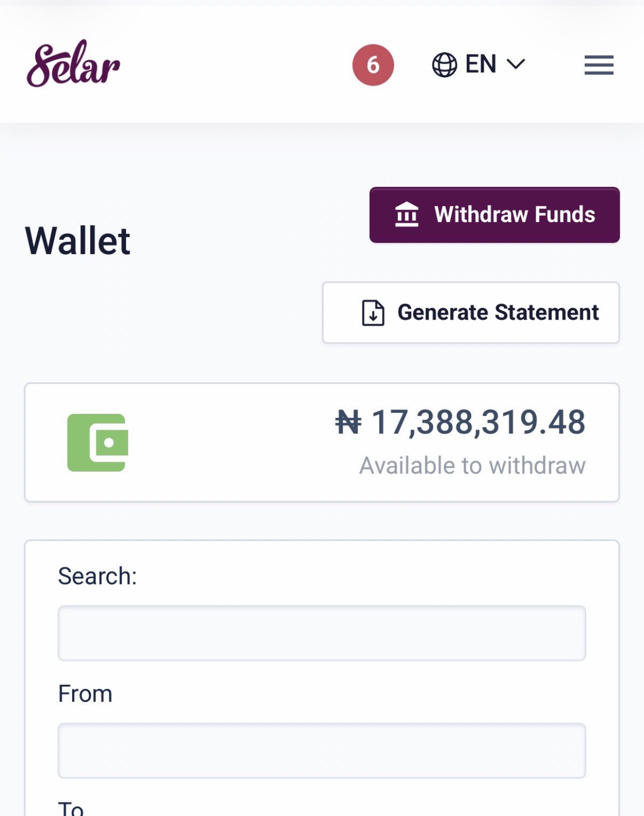The image size is (644, 816).
Task: Click the Selar logo
Action: click(x=74, y=64)
